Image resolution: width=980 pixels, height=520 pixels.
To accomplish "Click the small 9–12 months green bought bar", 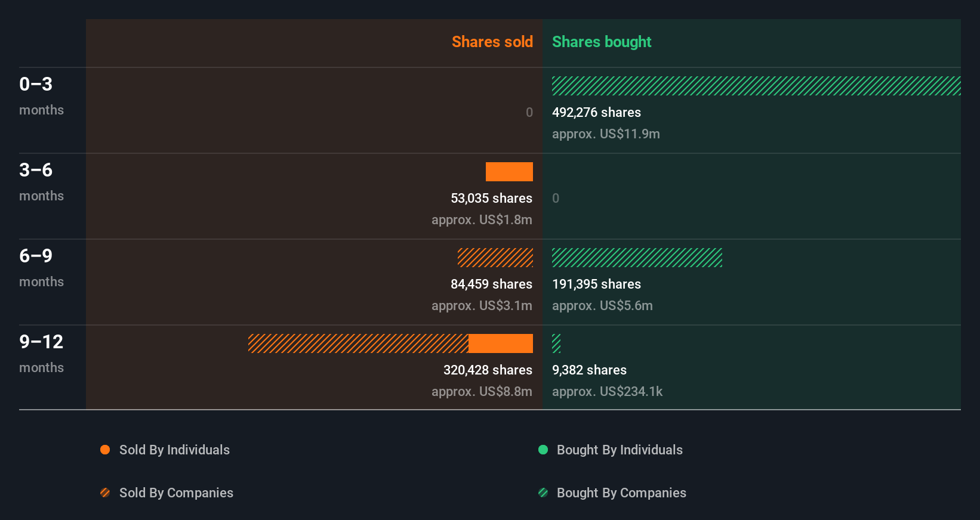I will coord(556,343).
